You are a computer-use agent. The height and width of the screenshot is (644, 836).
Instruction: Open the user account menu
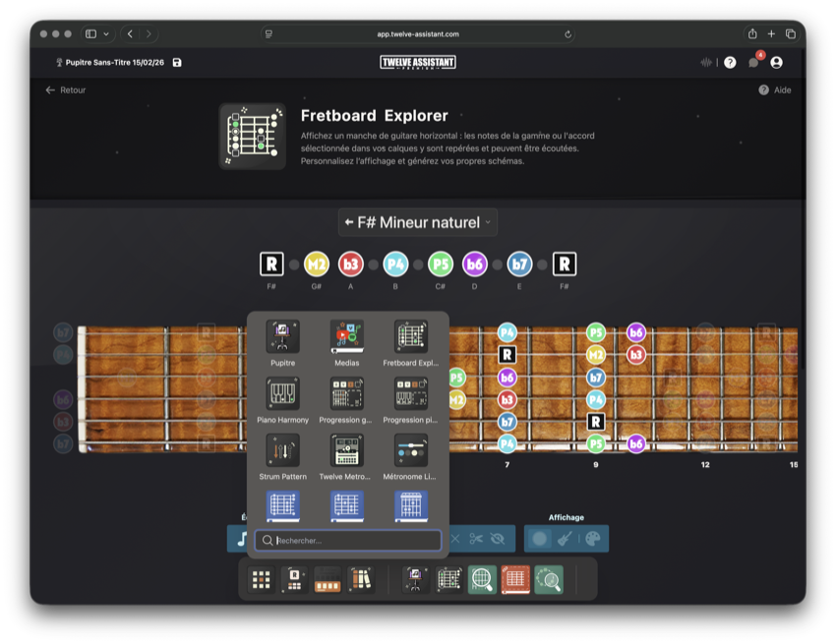pyautogui.click(x=776, y=62)
